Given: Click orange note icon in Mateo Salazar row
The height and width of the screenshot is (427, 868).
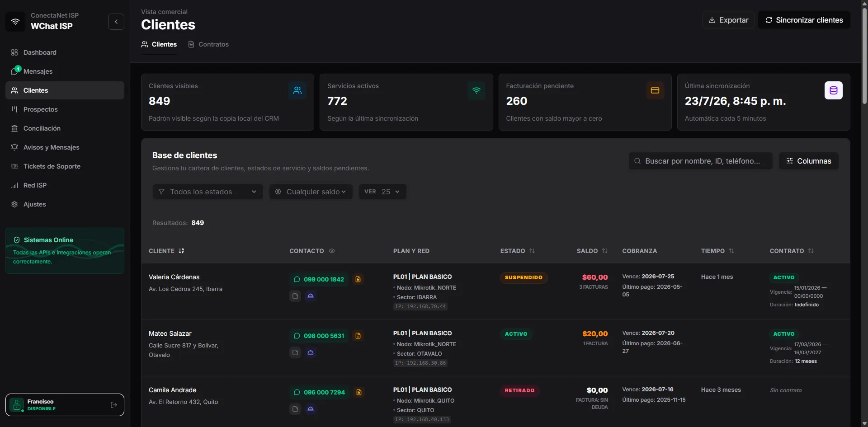Looking at the screenshot, I should 358,336.
